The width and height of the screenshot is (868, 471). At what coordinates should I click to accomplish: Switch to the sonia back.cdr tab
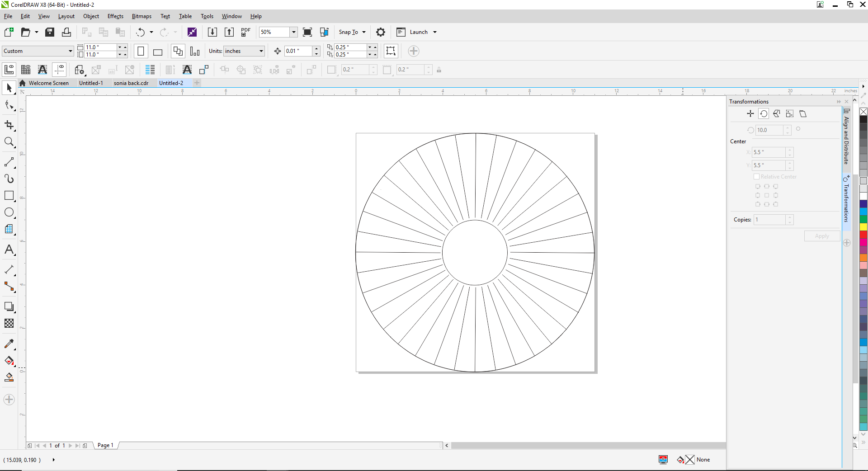click(131, 83)
